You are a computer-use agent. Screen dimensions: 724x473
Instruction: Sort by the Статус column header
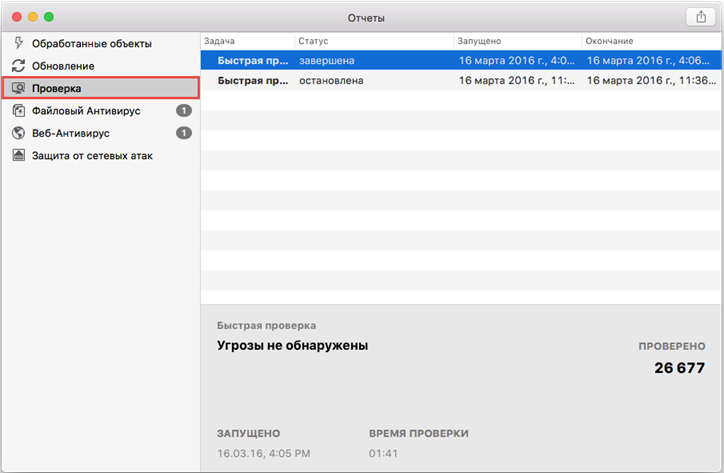(x=374, y=41)
